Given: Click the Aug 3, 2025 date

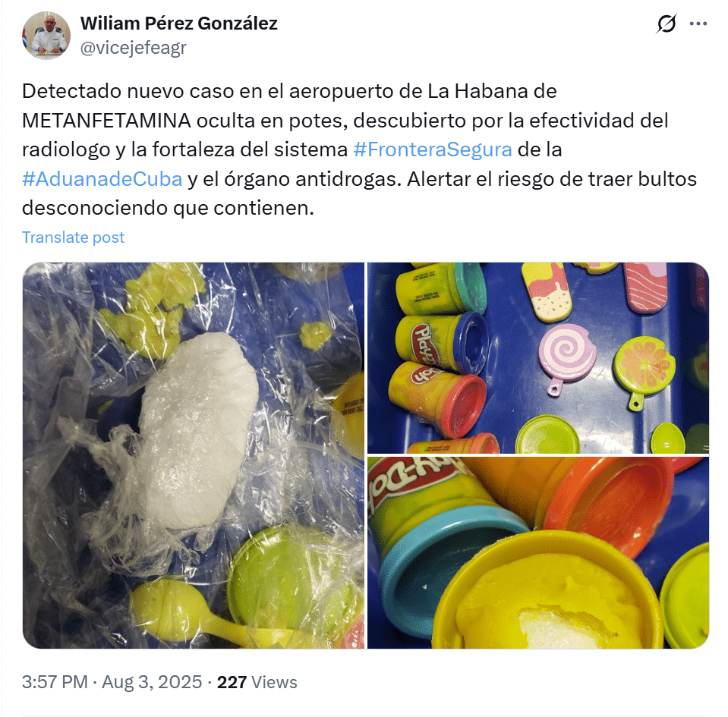Looking at the screenshot, I should tap(152, 682).
